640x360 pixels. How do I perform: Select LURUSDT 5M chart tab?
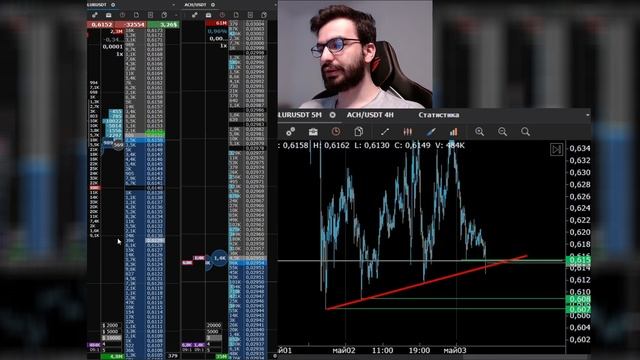[300, 115]
